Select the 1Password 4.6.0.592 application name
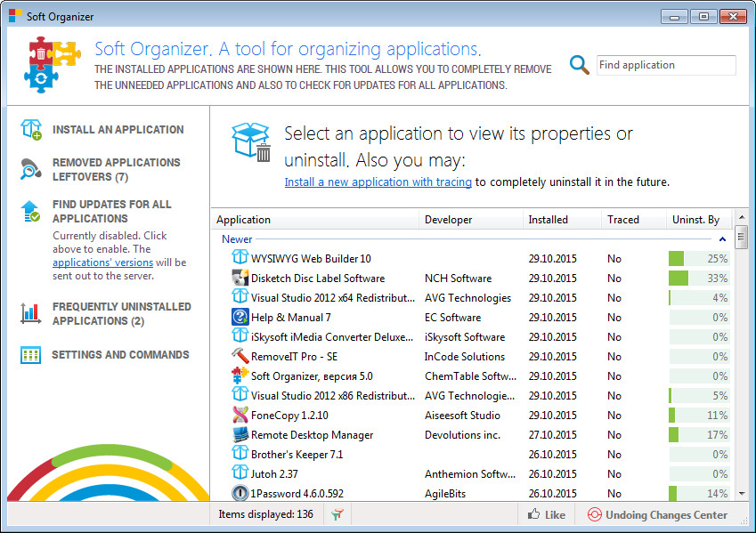756x533 pixels. pyautogui.click(x=297, y=494)
